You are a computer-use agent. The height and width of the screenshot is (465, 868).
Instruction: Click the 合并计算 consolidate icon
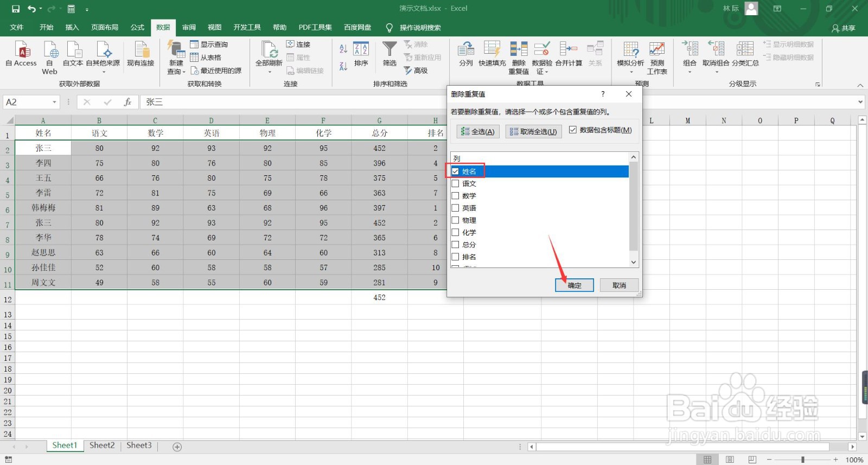coord(569,49)
